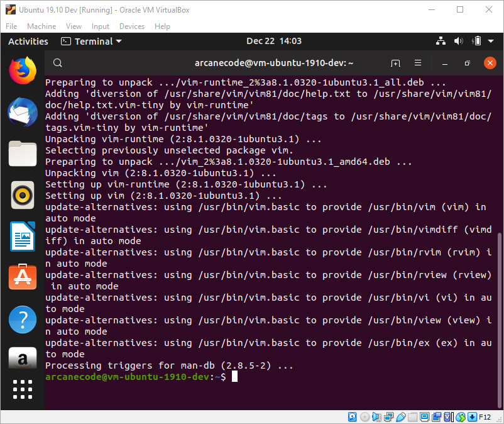The width and height of the screenshot is (504, 424).
Task: Launch Amazon shortcut in the dock
Action: pos(23,357)
